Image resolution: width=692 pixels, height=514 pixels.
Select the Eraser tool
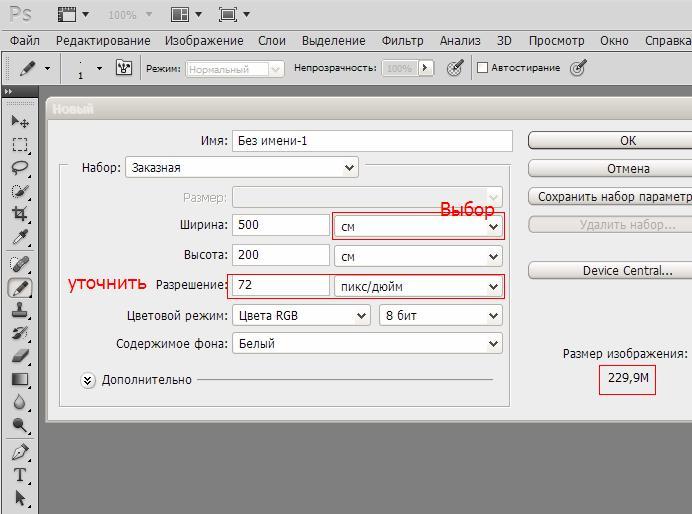click(20, 356)
